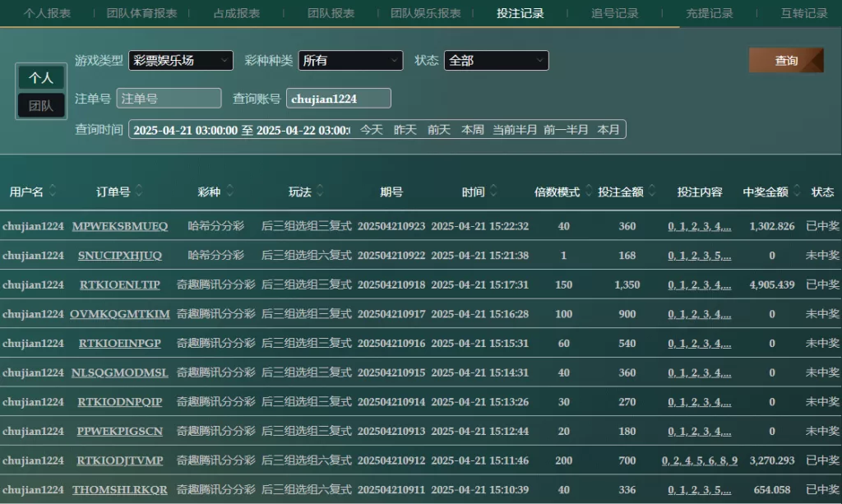This screenshot has height=504, width=842.
Task: Select the 团队 toggle option
Action: coord(41,105)
